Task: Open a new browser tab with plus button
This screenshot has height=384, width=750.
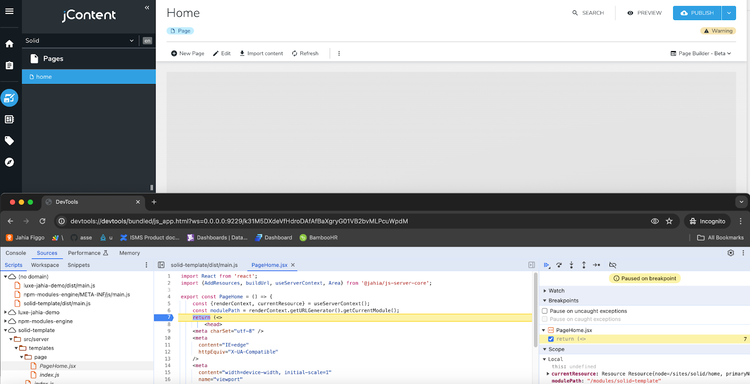Action: (x=154, y=202)
